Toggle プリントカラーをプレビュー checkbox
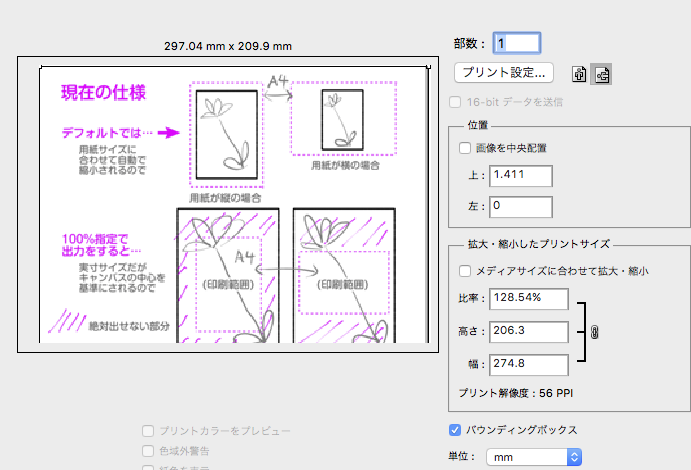This screenshot has height=470, width=691. click(148, 431)
